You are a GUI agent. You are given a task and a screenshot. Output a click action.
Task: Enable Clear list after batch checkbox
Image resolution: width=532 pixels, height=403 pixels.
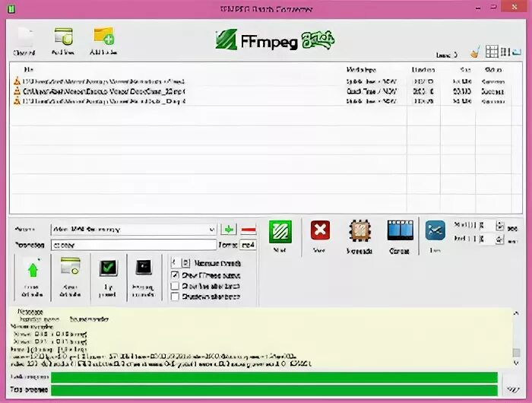click(175, 286)
